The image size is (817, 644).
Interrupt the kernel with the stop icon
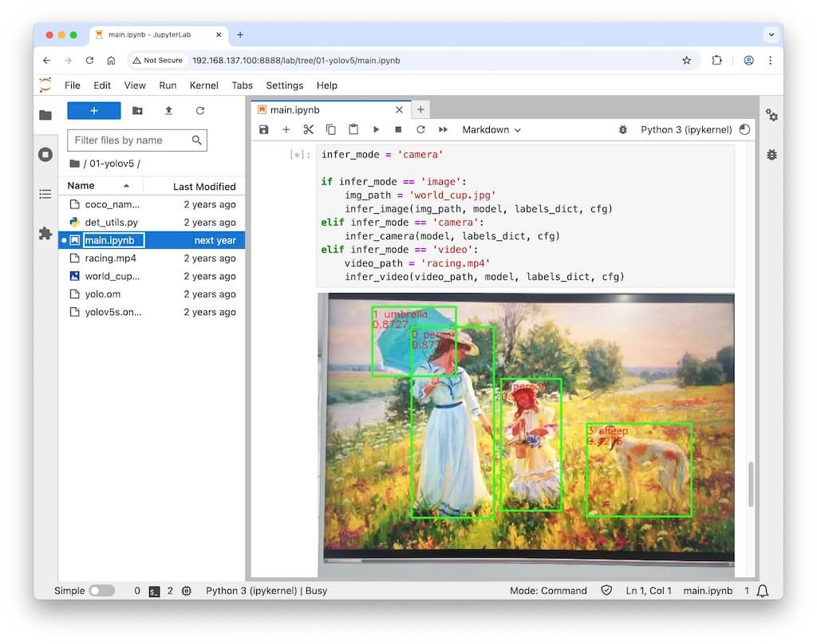coord(398,130)
